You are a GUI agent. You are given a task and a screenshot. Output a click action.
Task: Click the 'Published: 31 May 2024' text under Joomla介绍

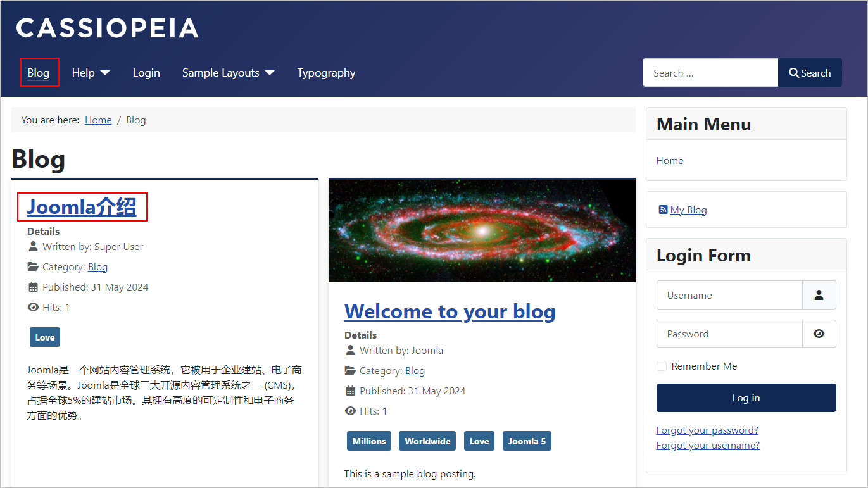[96, 287]
